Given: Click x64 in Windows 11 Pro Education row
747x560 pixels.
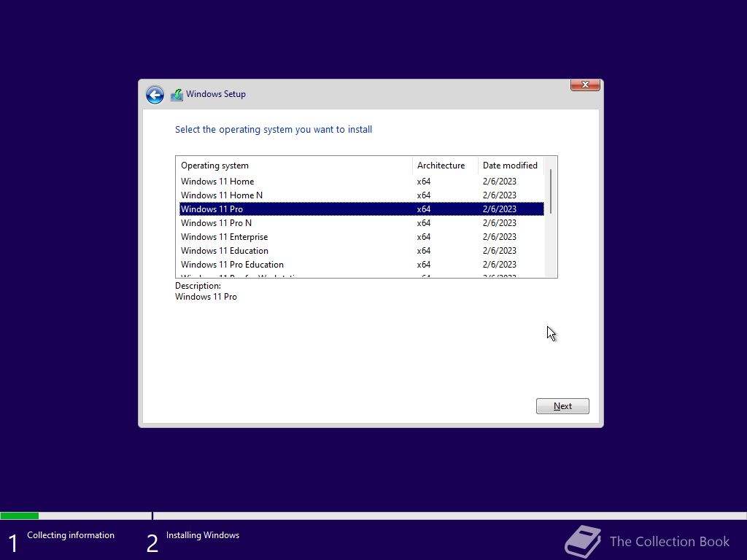Looking at the screenshot, I should [x=424, y=264].
